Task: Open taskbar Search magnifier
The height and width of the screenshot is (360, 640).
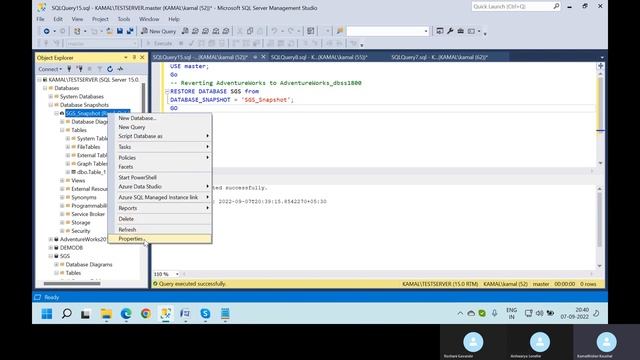Action: pyautogui.click(x=67, y=313)
